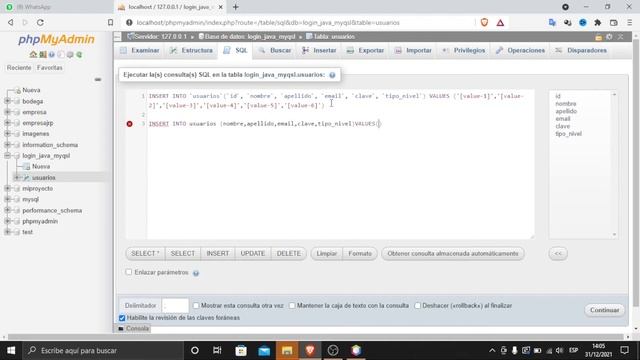Select tipo_nivel in column list
The image size is (640, 360).
pos(569,133)
